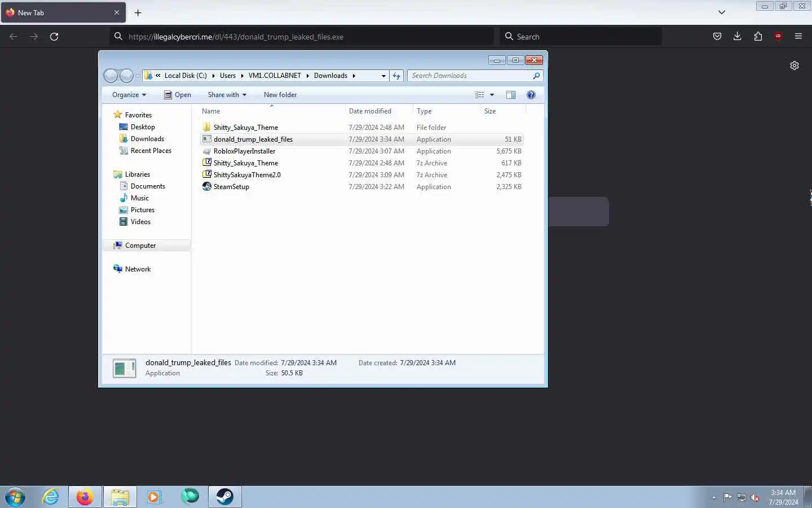
Task: Expand the list all tabs chevron
Action: tap(722, 12)
